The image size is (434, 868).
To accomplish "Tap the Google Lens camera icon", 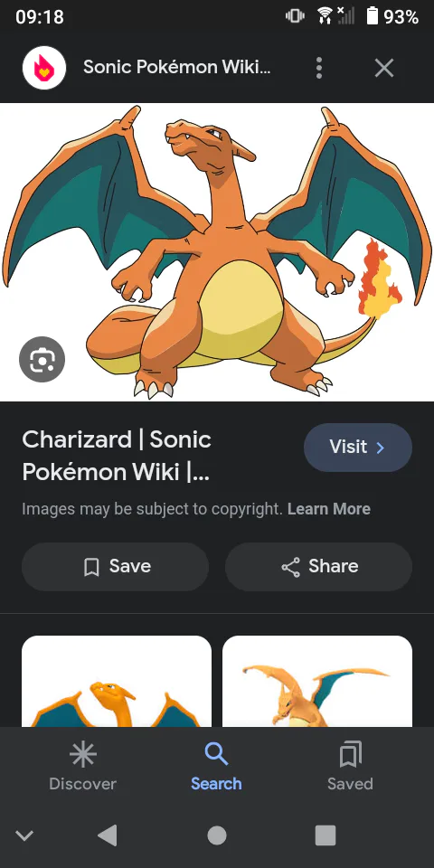I will tap(42, 360).
